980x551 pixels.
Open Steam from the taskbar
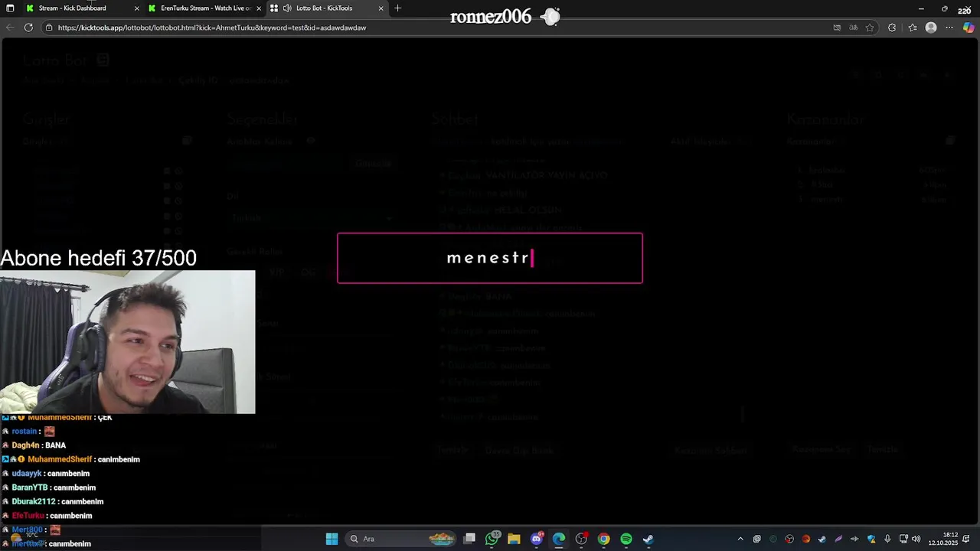pyautogui.click(x=648, y=539)
